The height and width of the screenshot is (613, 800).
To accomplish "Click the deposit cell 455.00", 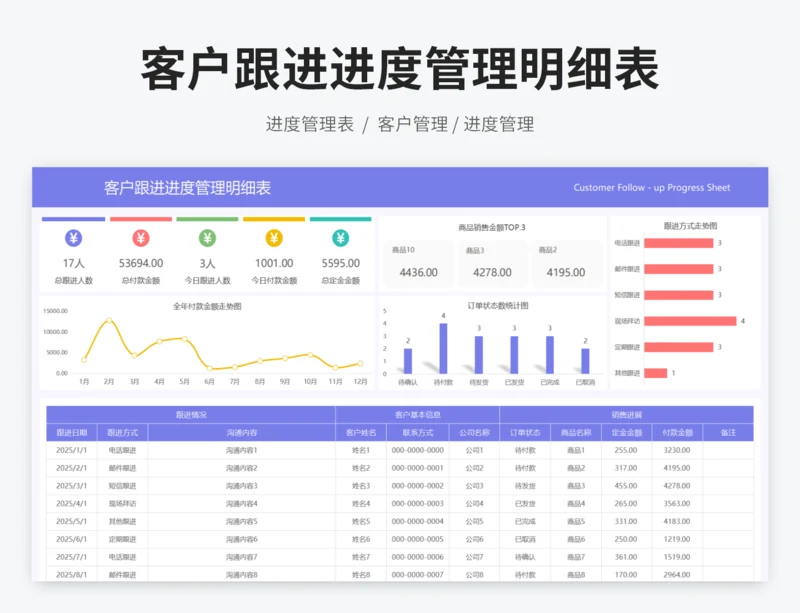I will pyautogui.click(x=627, y=486).
